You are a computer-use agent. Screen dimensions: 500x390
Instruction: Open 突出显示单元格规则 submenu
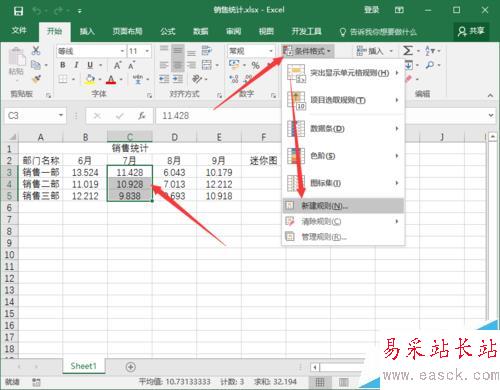coord(343,73)
